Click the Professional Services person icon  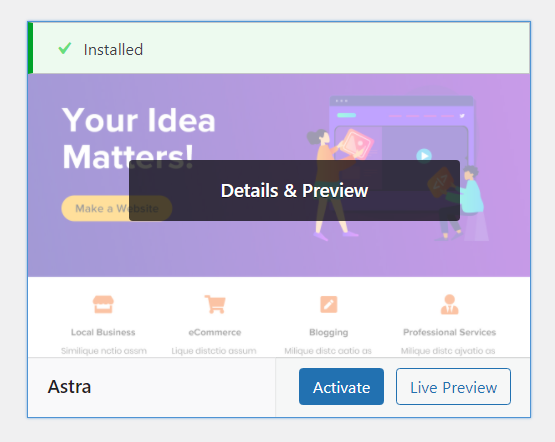(x=450, y=304)
